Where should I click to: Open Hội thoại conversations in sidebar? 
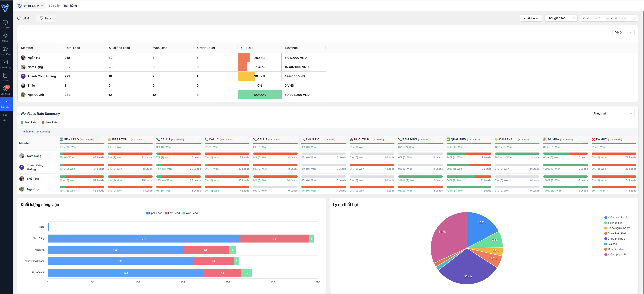click(x=5, y=24)
